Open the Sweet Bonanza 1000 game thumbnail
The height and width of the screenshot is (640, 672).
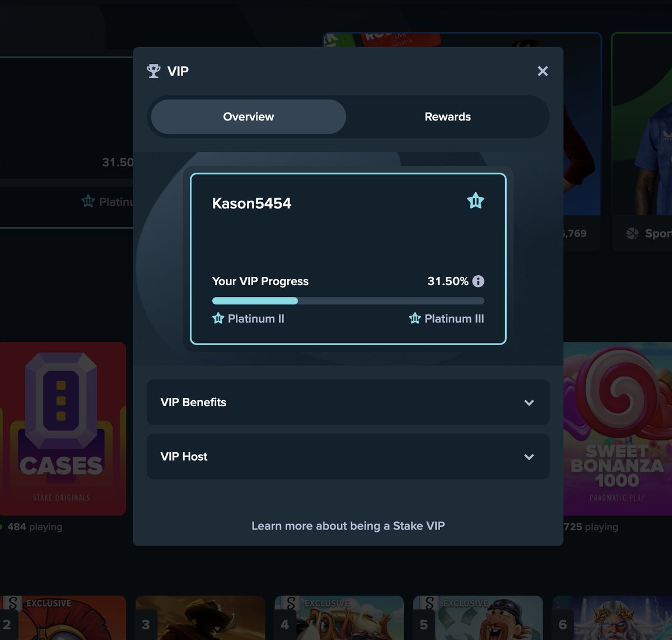coord(618,429)
